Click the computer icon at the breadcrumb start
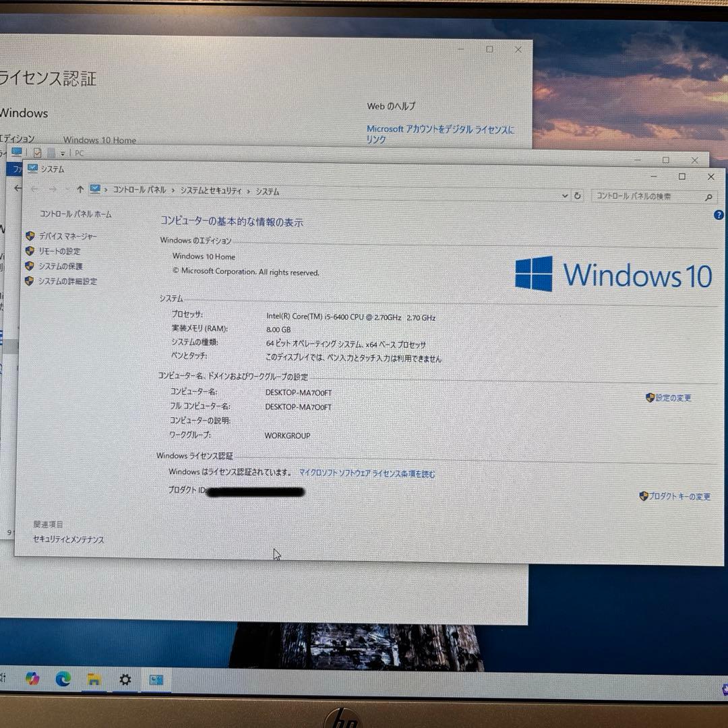 point(95,190)
